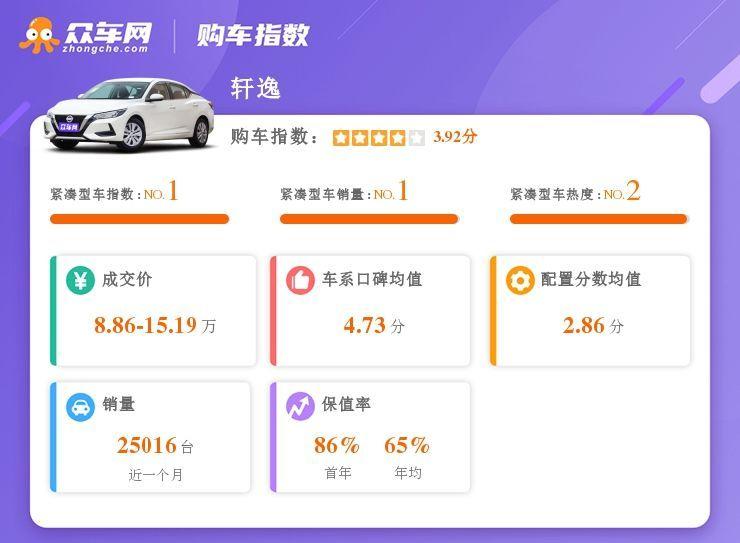Click the 紧凑型车热度 orange progress bar
The image size is (740, 543).
pos(599,219)
